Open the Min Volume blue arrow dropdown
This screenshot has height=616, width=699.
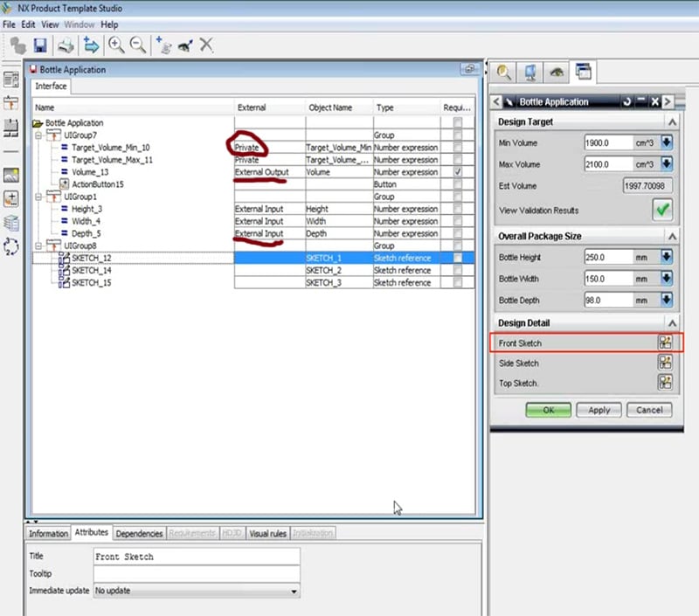pyautogui.click(x=667, y=142)
